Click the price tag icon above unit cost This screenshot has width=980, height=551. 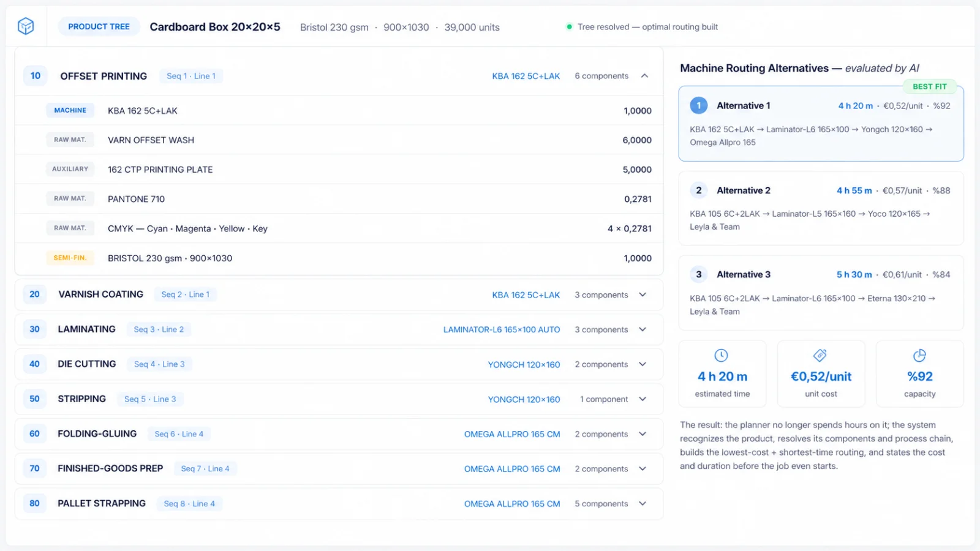coord(820,356)
